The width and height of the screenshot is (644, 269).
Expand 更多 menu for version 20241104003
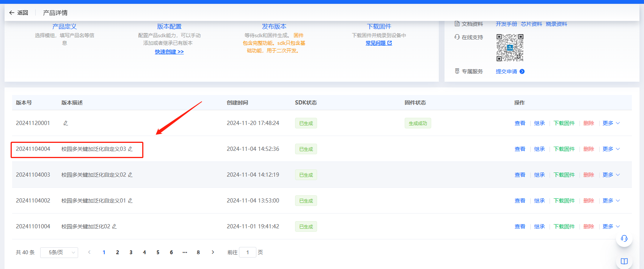click(611, 175)
